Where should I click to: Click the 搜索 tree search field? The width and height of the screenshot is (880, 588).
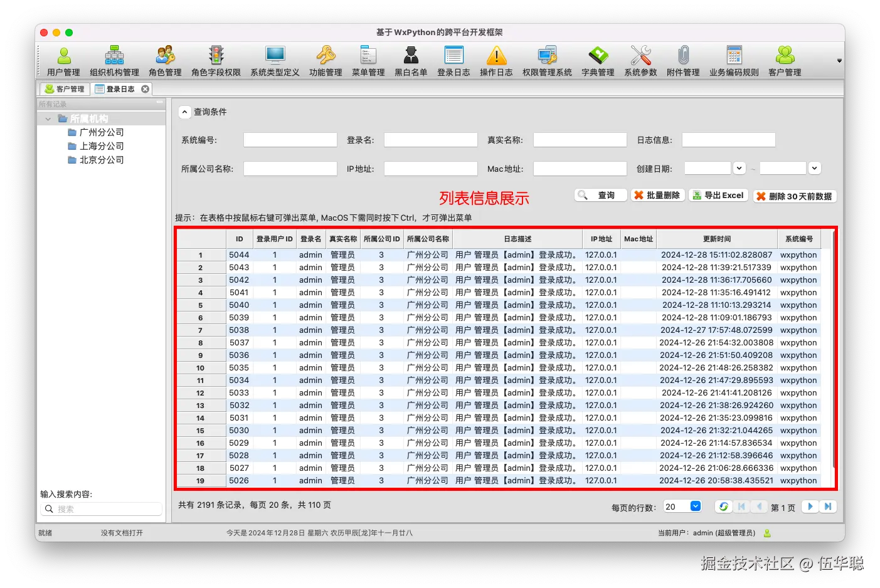[x=102, y=509]
